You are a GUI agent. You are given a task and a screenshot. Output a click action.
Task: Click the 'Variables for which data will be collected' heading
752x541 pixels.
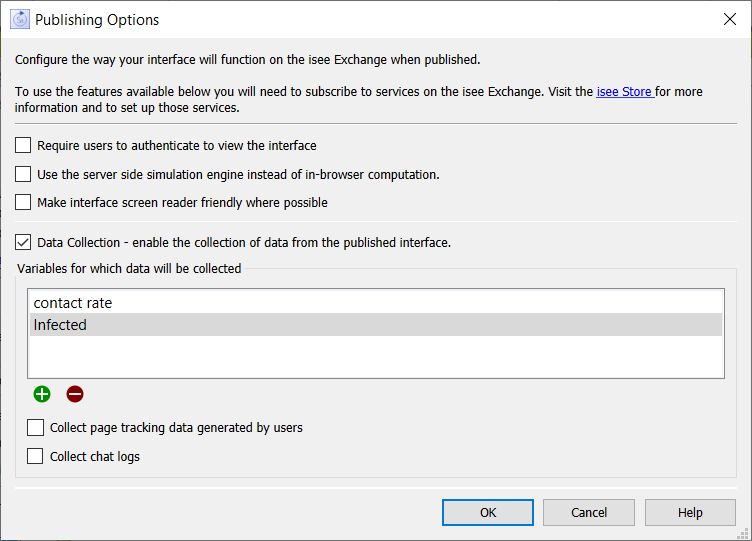(129, 269)
